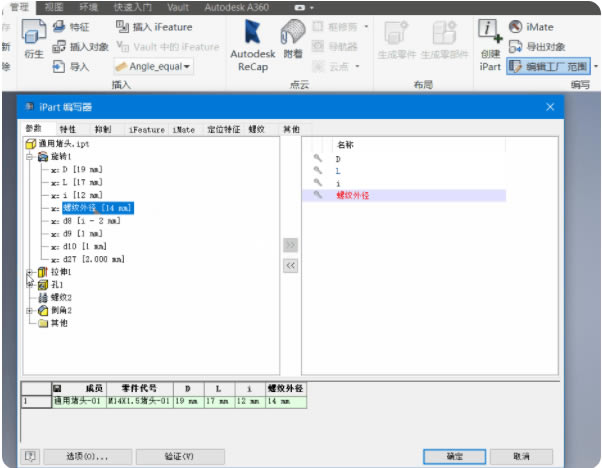Open the iMate tab in iPart author
Viewport: 602px width, 468px height.
click(184, 130)
